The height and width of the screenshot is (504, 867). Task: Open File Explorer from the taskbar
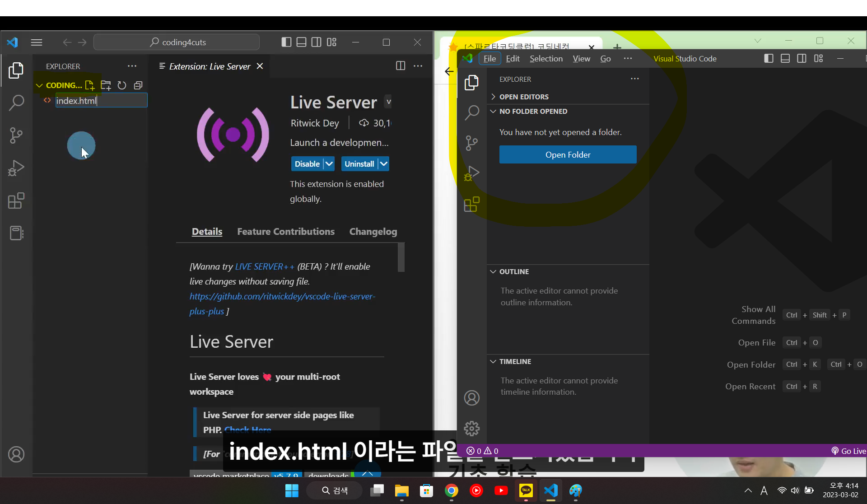tap(401, 490)
